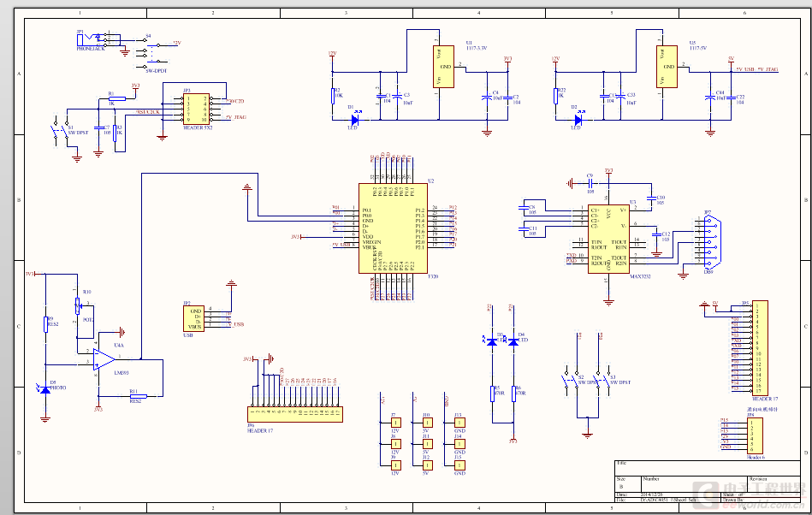Click the J14 GND terminal pad
The width and height of the screenshot is (812, 515).
pyautogui.click(x=459, y=444)
